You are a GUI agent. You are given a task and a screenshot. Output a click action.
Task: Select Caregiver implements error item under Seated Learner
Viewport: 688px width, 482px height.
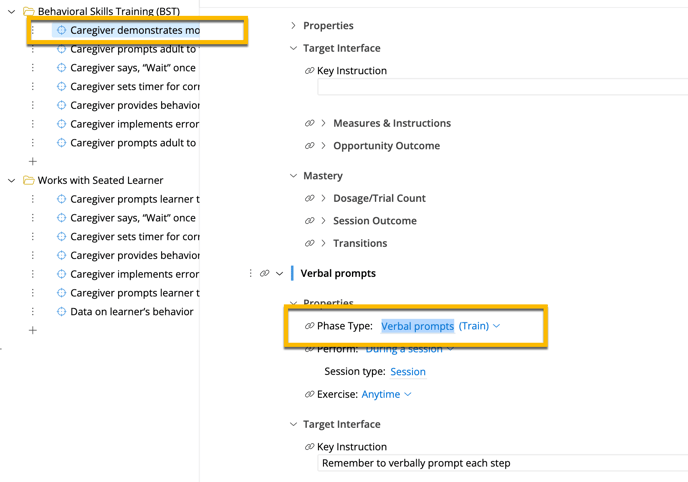(134, 274)
